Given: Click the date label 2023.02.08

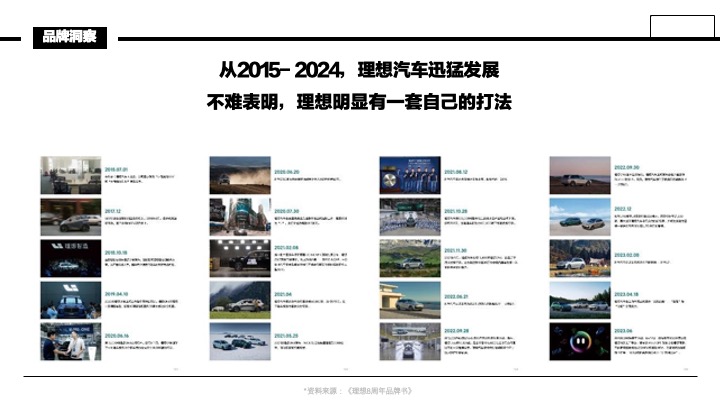Looking at the screenshot, I should coord(626,255).
